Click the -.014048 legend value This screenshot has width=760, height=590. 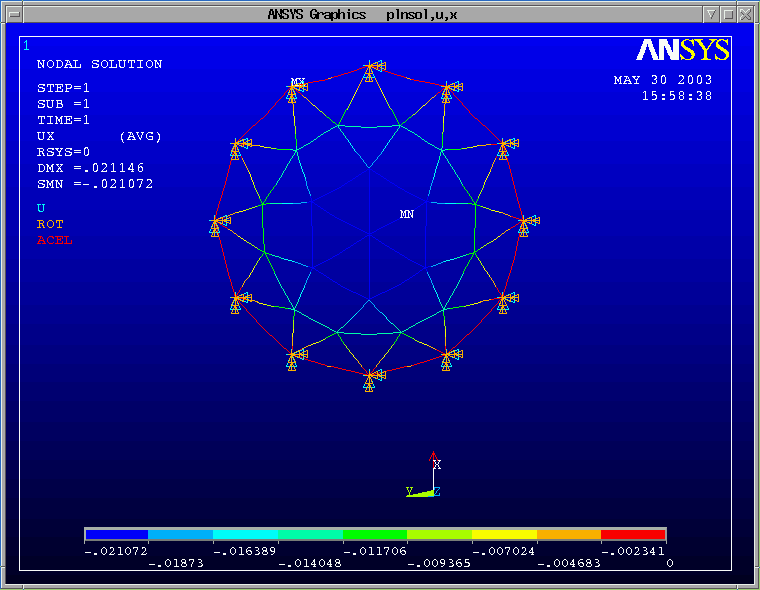point(310,563)
